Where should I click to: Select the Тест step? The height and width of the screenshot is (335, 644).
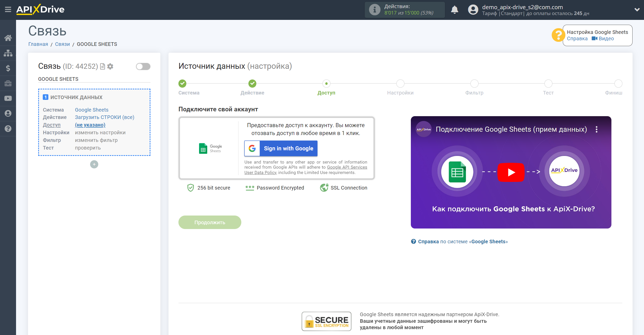point(548,83)
